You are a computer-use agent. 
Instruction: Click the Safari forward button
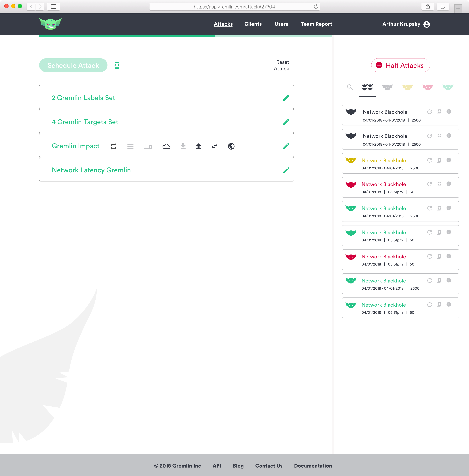(40, 7)
